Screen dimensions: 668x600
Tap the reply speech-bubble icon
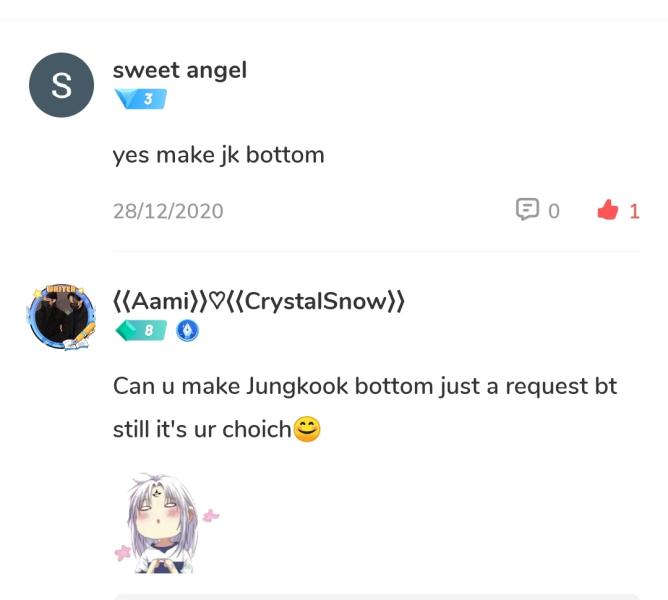coord(527,210)
